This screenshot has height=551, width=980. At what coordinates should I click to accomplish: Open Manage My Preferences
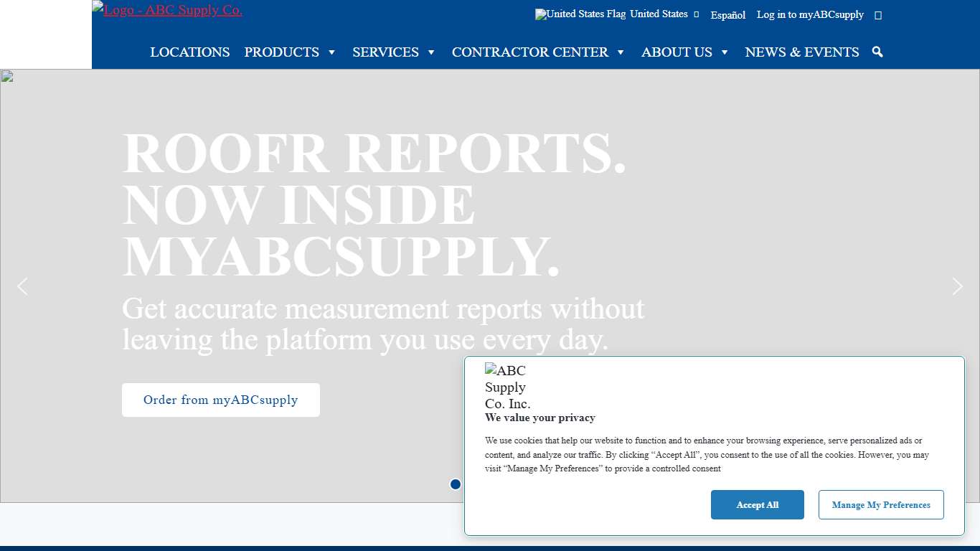(x=881, y=504)
